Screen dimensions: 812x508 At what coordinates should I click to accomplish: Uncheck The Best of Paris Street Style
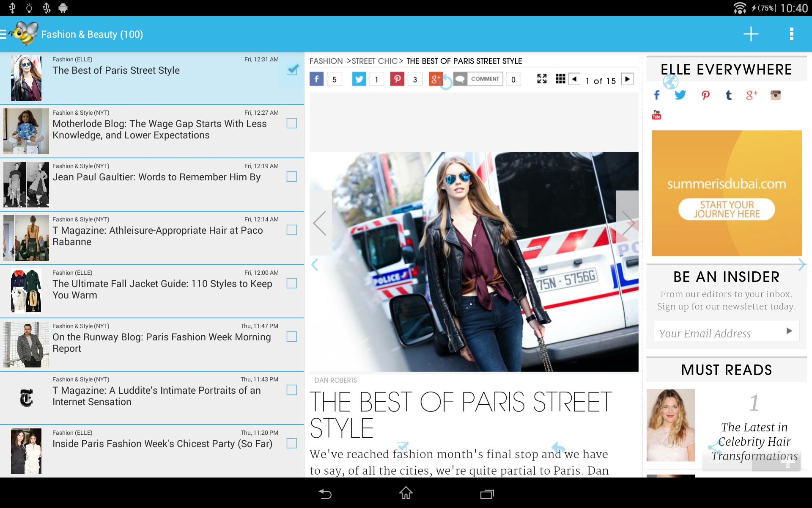292,70
